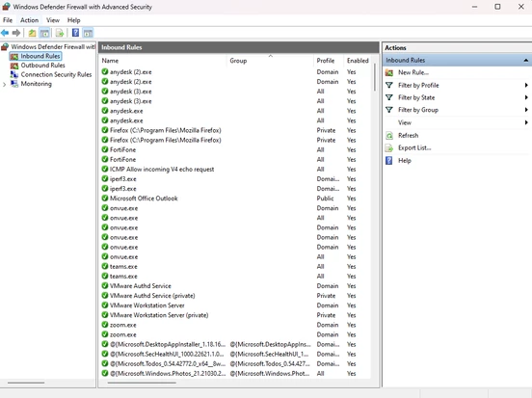Click the Forward arrow toolbar icon
This screenshot has width=532, height=398.
pyautogui.click(x=16, y=33)
